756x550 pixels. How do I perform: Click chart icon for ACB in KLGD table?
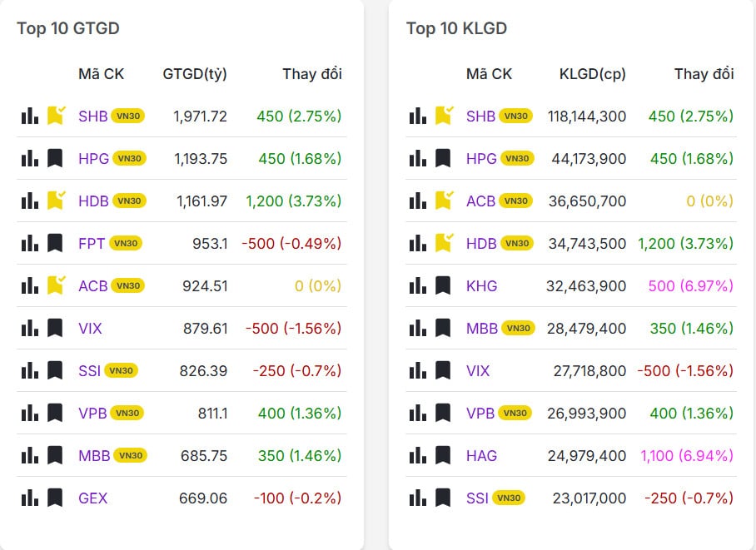pyautogui.click(x=418, y=201)
